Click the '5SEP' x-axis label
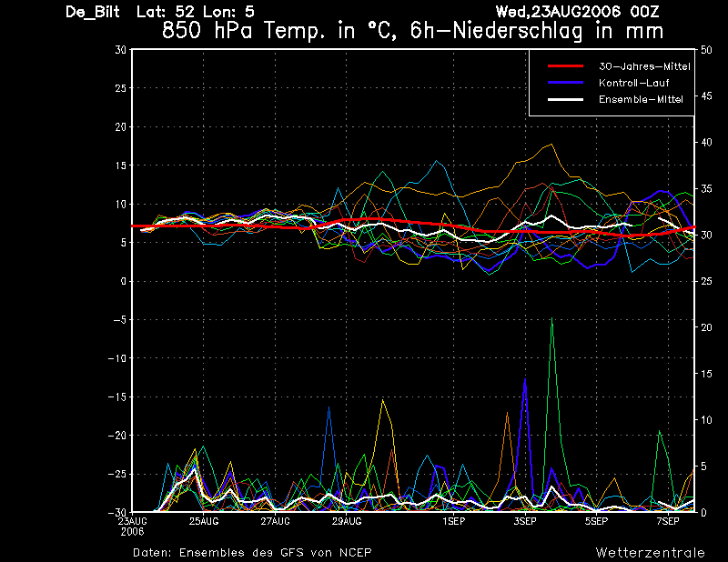This screenshot has height=562, width=728. [x=597, y=521]
